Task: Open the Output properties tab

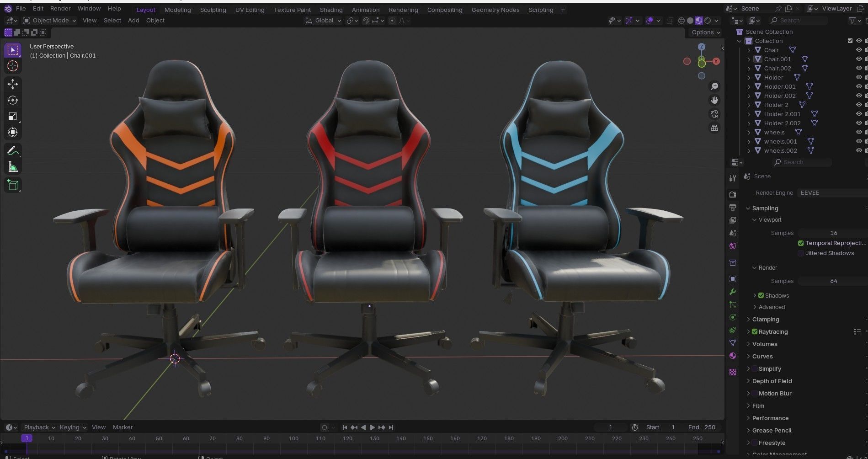Action: pyautogui.click(x=733, y=208)
